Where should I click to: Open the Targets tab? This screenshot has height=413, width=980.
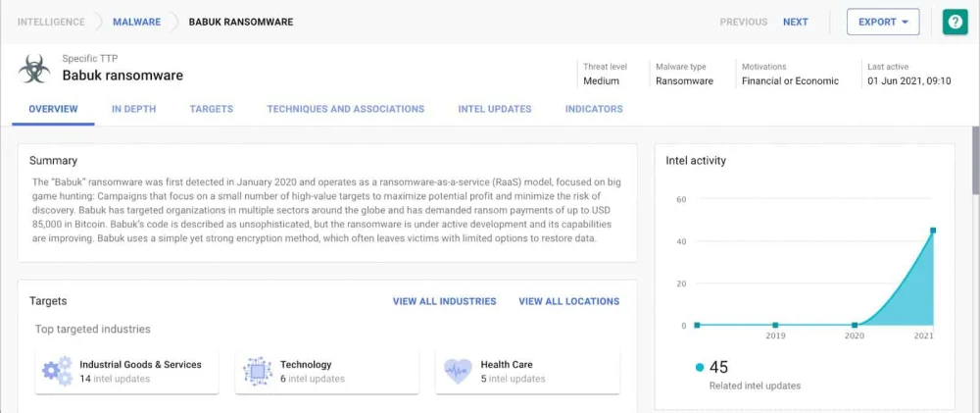tap(212, 109)
